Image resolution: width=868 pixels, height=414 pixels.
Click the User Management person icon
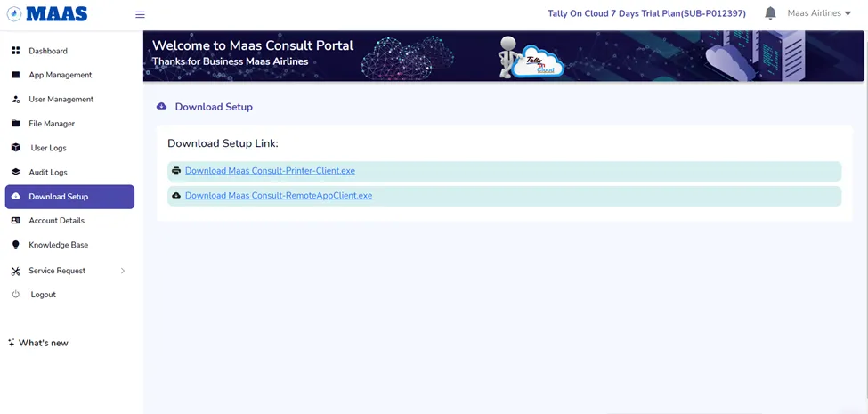pyautogui.click(x=16, y=100)
